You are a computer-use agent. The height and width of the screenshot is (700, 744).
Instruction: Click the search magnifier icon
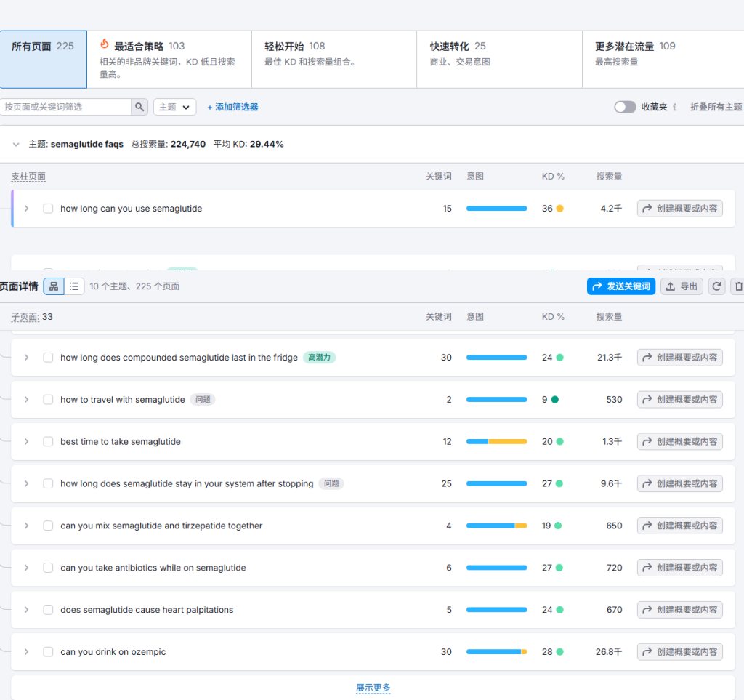pyautogui.click(x=139, y=107)
